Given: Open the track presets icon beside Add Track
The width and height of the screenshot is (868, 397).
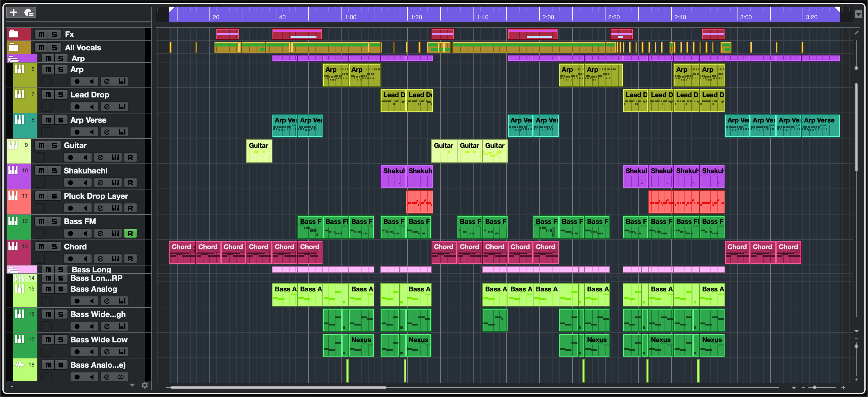Looking at the screenshot, I should click(29, 12).
